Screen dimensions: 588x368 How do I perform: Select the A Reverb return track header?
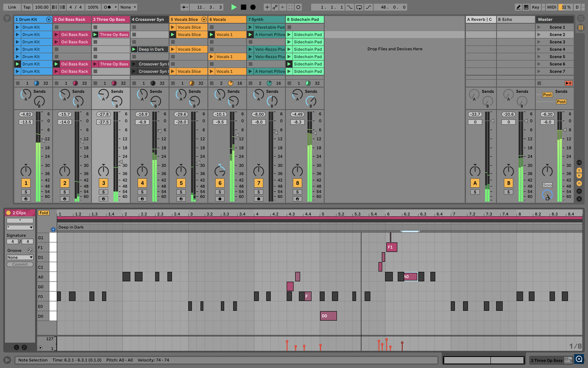coord(481,19)
